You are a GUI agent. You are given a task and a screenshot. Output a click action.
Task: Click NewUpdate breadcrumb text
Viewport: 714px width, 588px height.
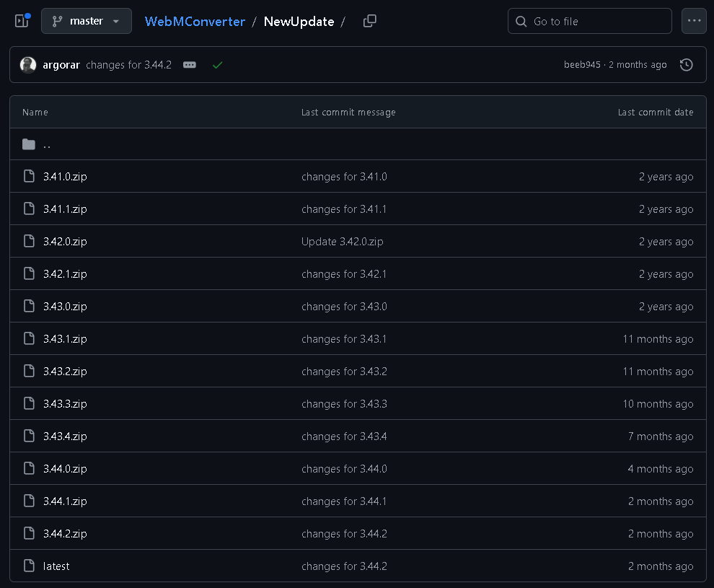(x=299, y=22)
